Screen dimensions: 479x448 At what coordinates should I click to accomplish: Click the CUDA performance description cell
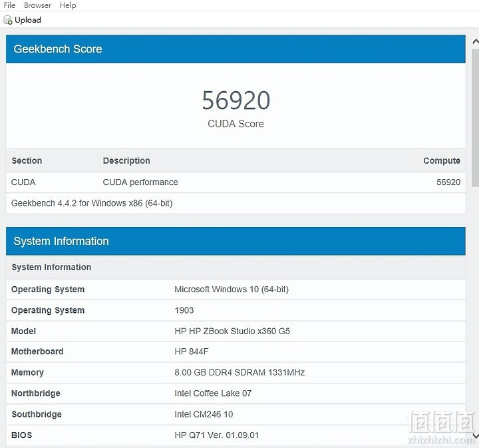pos(140,182)
